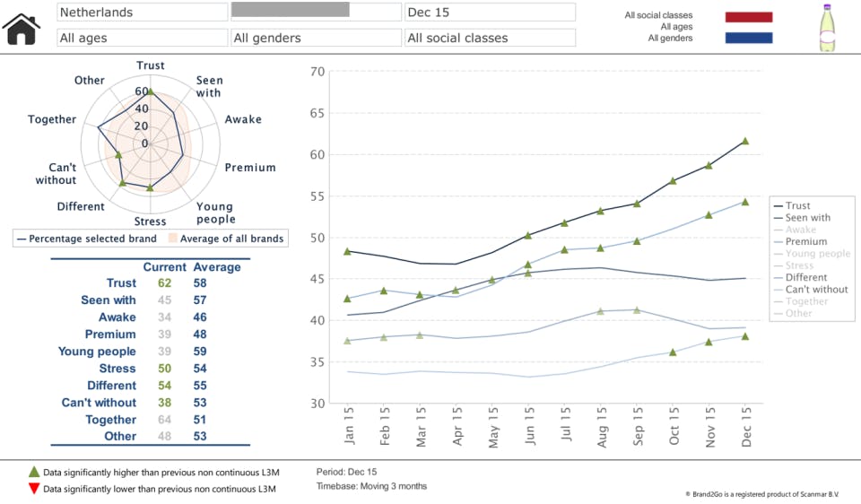Open the Netherlands country dropdown
This screenshot has height=504, width=861.
[x=143, y=12]
